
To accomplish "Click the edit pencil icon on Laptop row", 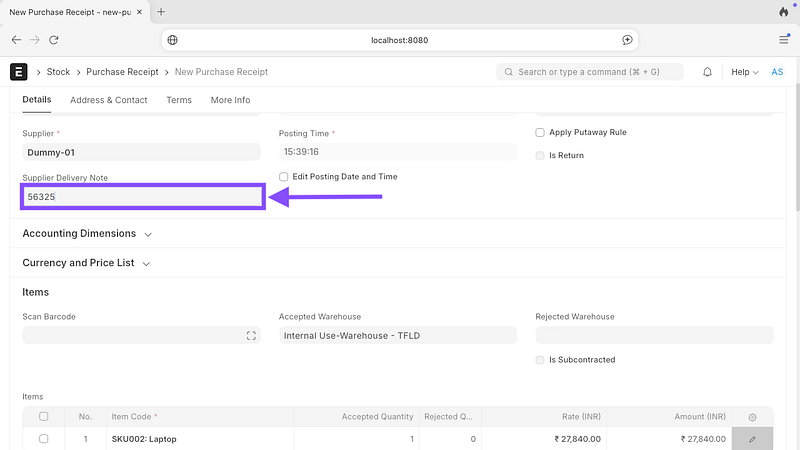I will pos(752,439).
